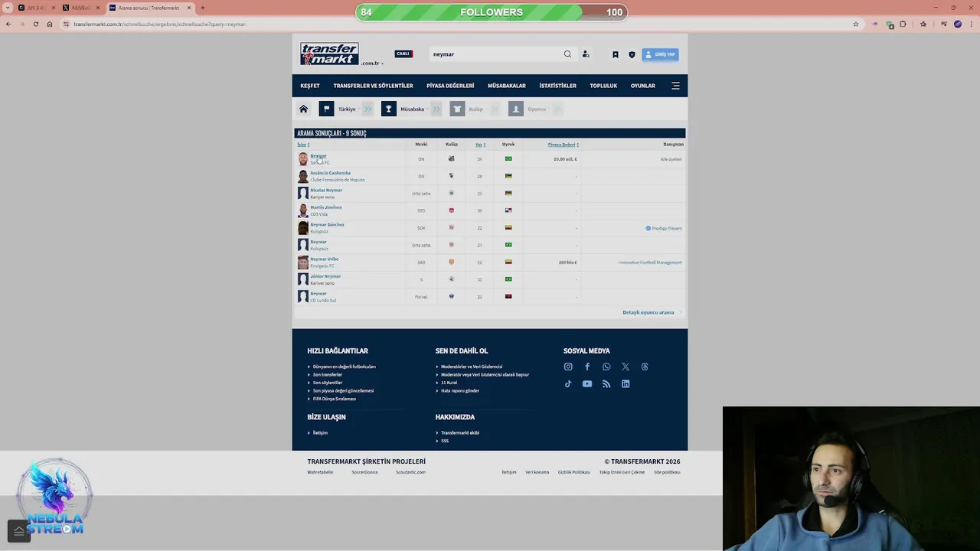Sort results by Piyasa Değeri column
The image size is (980, 551).
click(x=563, y=145)
